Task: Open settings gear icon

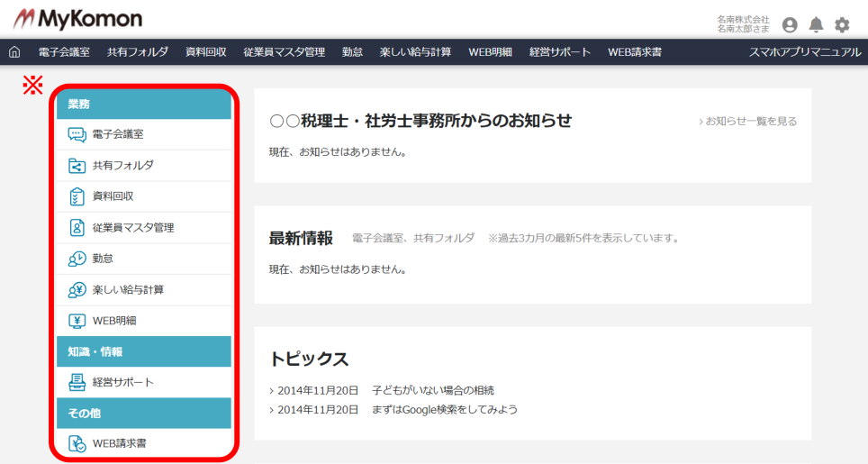Action: (x=842, y=24)
